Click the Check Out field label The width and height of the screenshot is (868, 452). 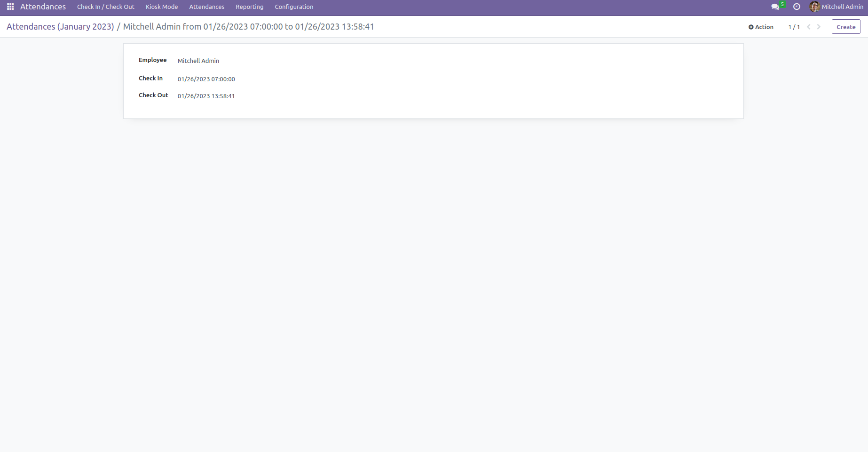tap(153, 95)
